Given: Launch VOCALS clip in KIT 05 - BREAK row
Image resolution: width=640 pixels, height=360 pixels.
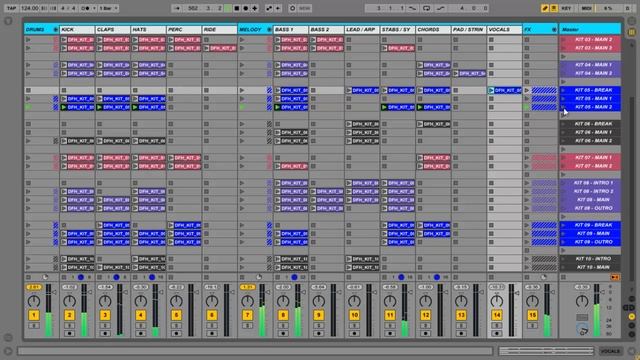Looking at the screenshot, I should 491,90.
